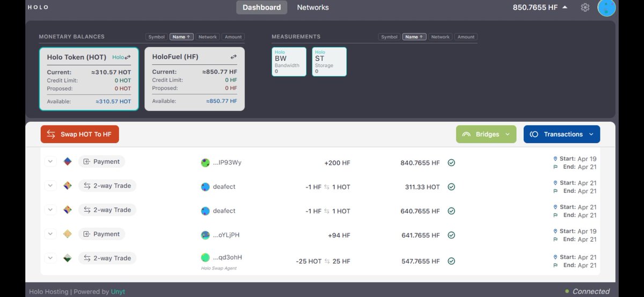Click the deafect avatar in 311.33 HOT row
This screenshot has height=297, width=644.
(205, 187)
